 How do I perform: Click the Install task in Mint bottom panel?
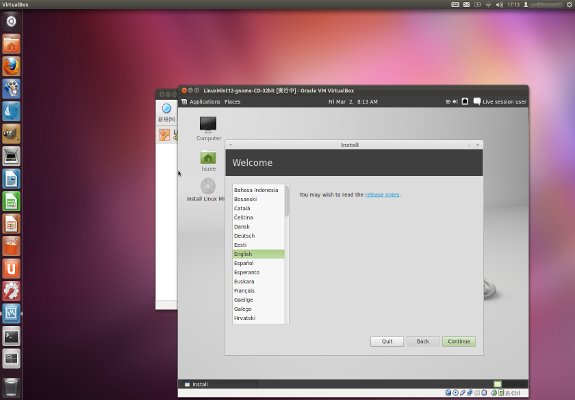click(x=197, y=384)
